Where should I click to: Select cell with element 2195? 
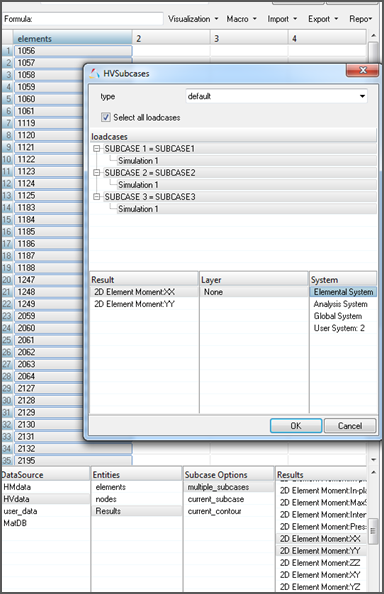[x=73, y=461]
